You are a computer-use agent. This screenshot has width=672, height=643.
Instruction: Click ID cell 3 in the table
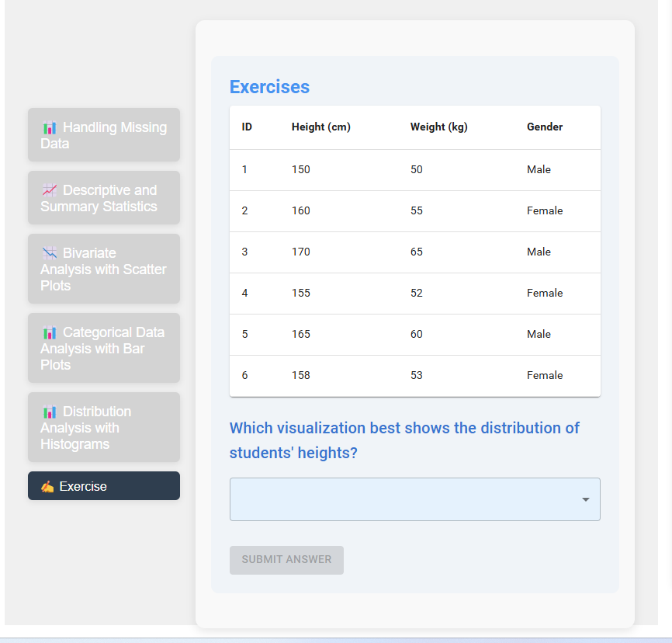click(x=244, y=252)
